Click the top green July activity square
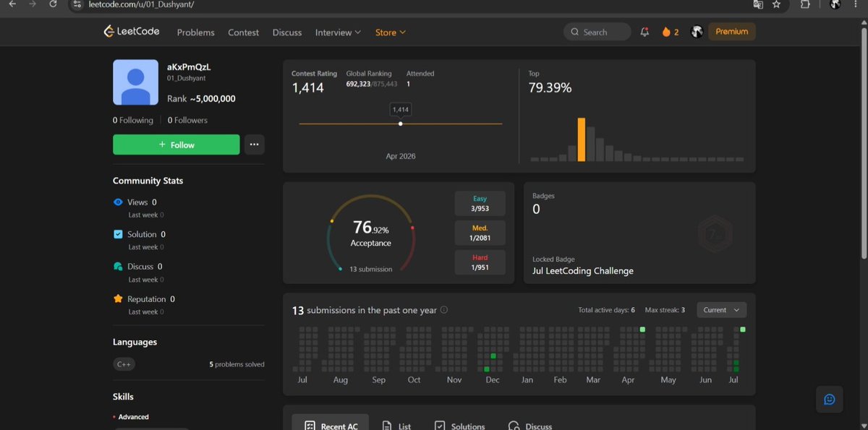Screen dimensions: 868x430 click(743, 330)
